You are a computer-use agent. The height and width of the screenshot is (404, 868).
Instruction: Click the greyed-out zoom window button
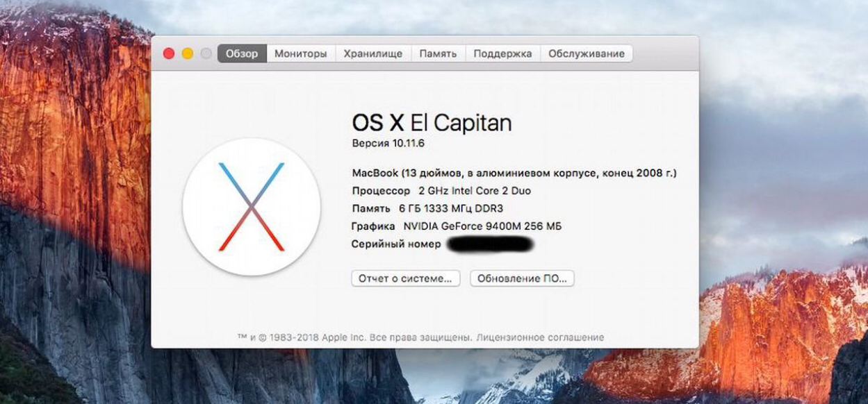[x=206, y=53]
